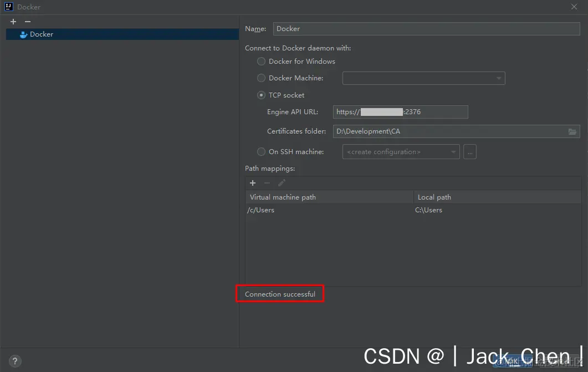The width and height of the screenshot is (588, 372).
Task: Select the Docker entry in the list
Action: 122,34
